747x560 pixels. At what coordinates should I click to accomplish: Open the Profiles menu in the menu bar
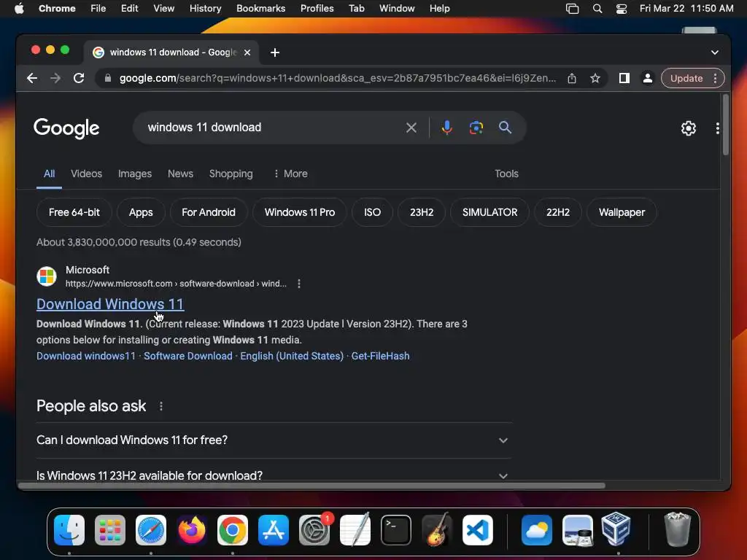pyautogui.click(x=317, y=9)
